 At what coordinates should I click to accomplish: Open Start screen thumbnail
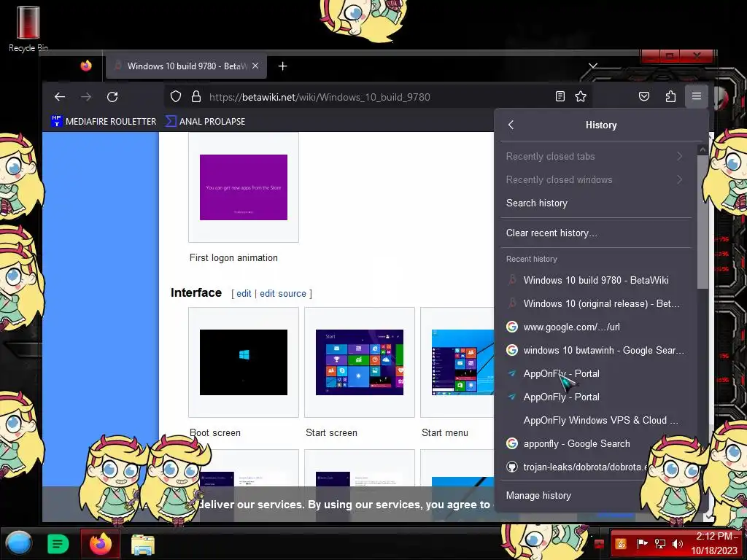point(360,362)
